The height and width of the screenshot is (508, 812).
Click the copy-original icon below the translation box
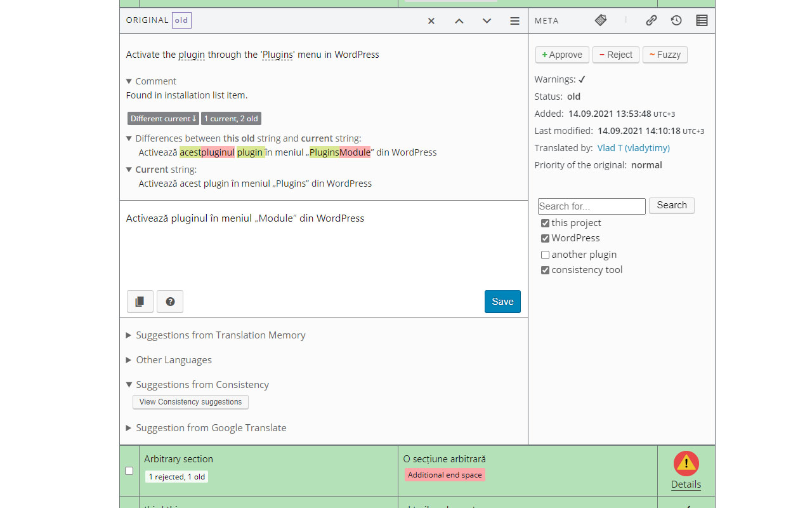(140, 301)
